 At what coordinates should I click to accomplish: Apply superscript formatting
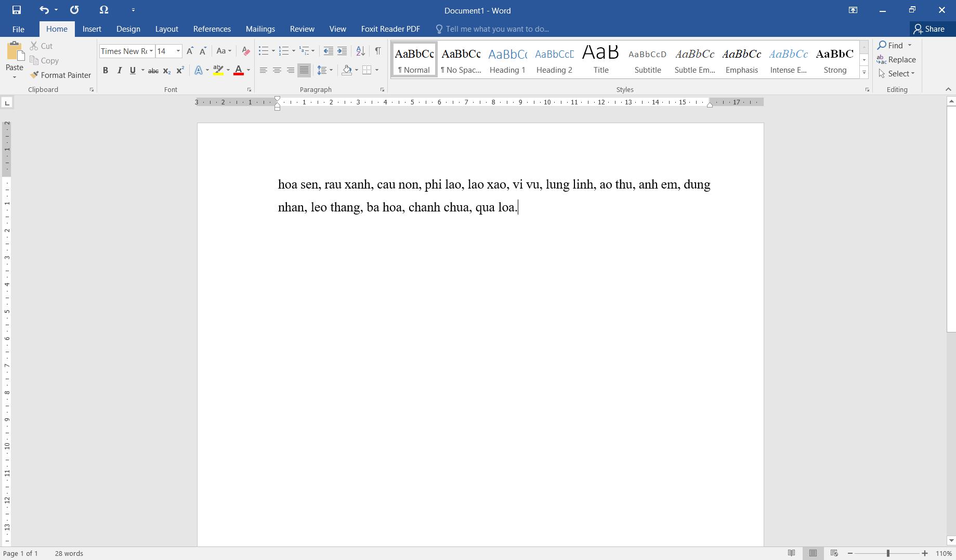(x=180, y=70)
